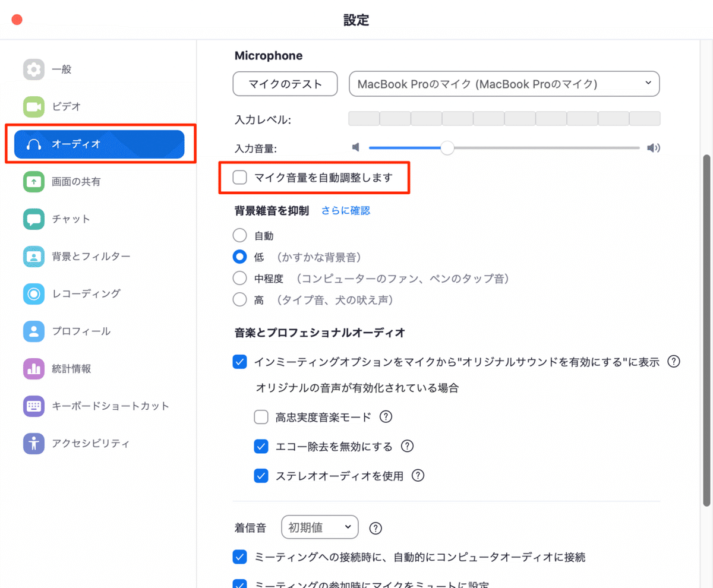Open キーボードショートカット via keyboard icon

(34, 406)
